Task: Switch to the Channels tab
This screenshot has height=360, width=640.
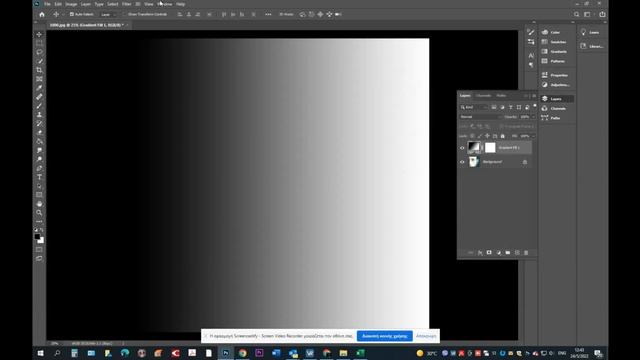Action: (483, 96)
